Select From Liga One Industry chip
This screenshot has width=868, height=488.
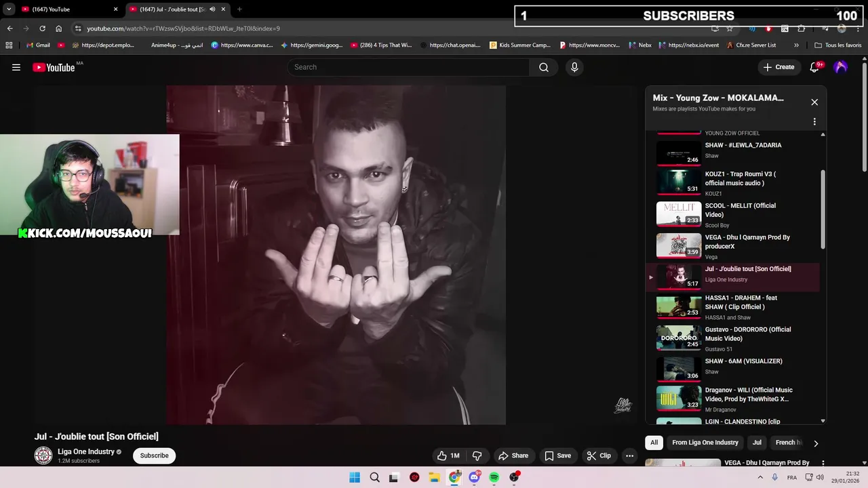705,443
